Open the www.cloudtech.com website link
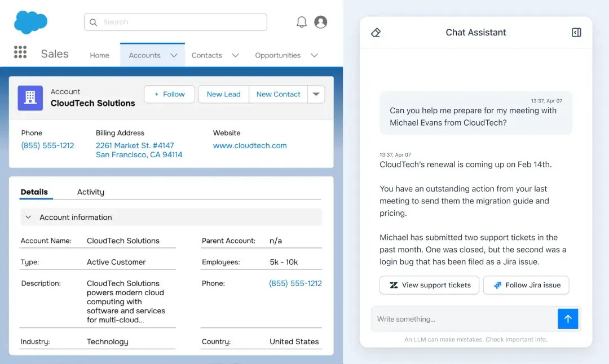This screenshot has height=364, width=609. [250, 145]
